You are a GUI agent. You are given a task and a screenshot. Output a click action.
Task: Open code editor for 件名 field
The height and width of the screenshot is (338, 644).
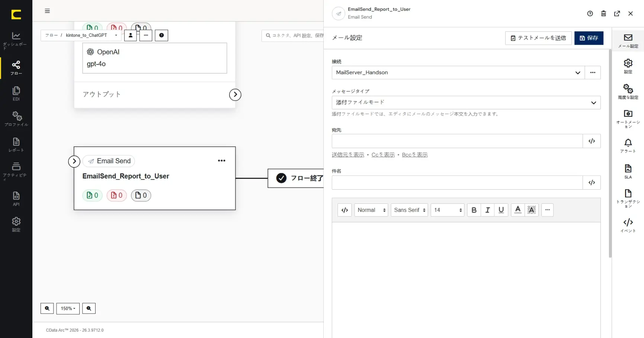[x=592, y=183]
